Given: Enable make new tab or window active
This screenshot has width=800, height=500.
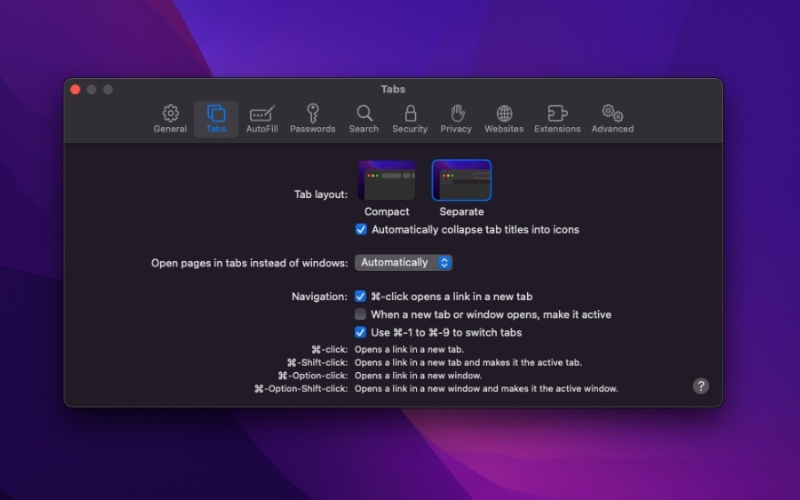Looking at the screenshot, I should click(x=361, y=315).
